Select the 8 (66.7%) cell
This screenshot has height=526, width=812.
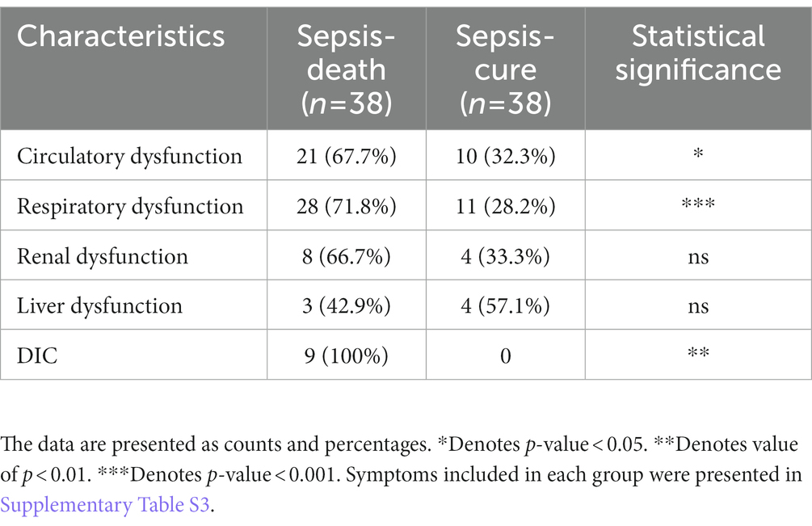[347, 256]
